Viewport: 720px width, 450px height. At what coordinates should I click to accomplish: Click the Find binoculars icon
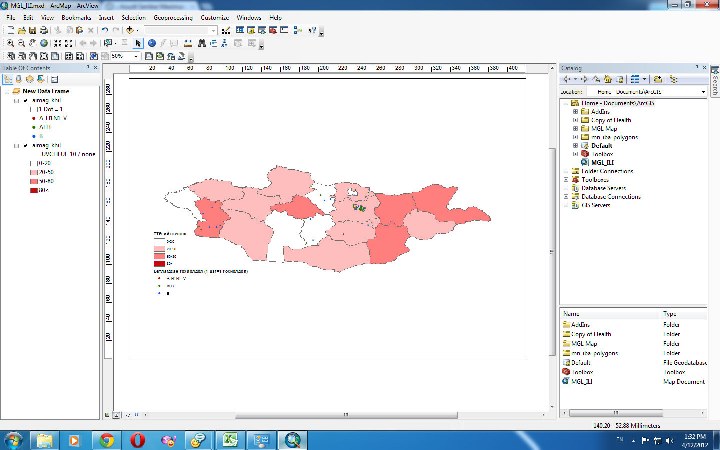pyautogui.click(x=202, y=43)
